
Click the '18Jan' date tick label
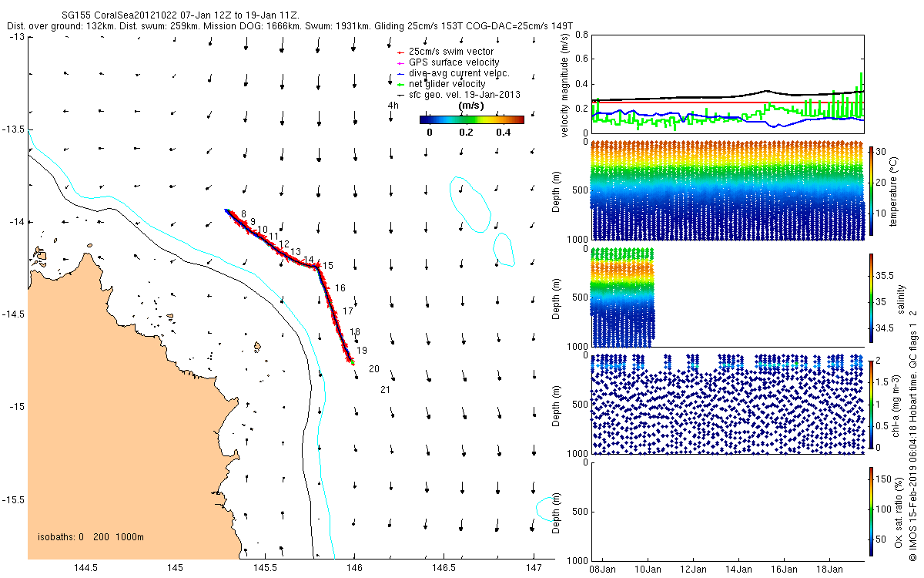pyautogui.click(x=829, y=569)
